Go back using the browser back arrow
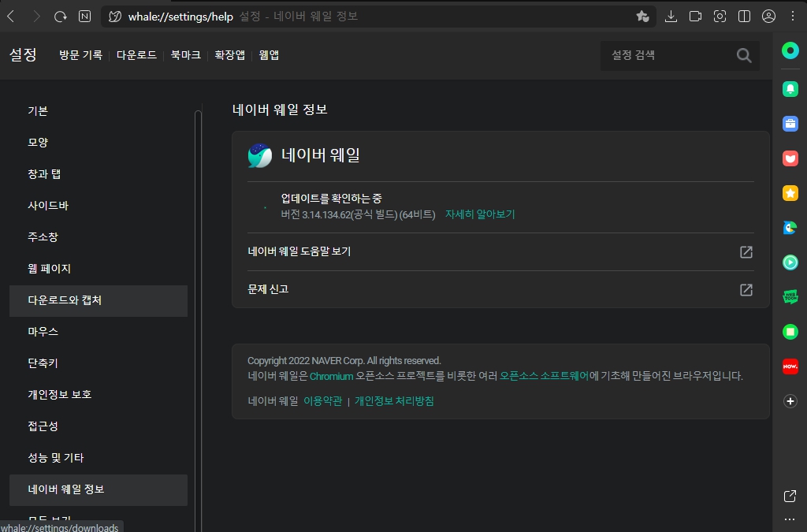807x532 pixels. [11, 17]
